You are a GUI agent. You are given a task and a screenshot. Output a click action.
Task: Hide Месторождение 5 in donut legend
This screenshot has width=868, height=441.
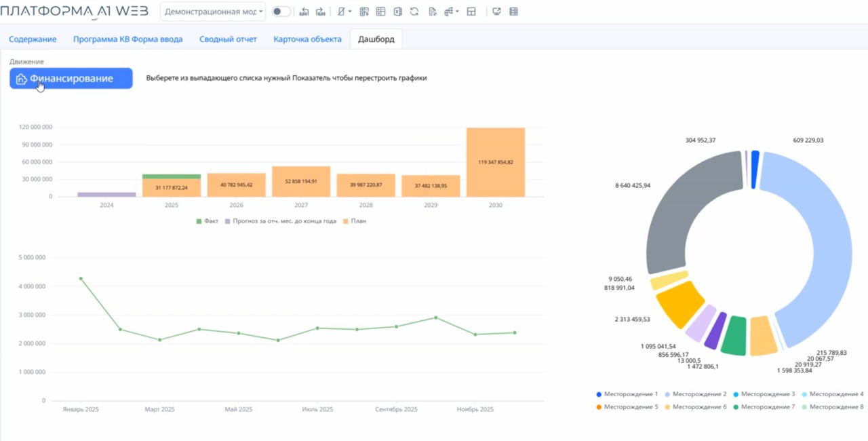627,407
